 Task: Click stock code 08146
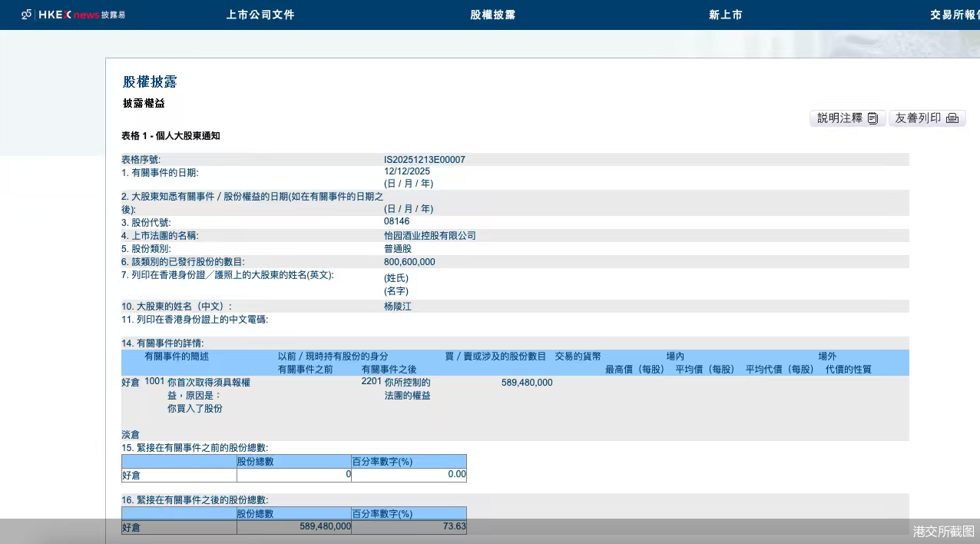398,222
